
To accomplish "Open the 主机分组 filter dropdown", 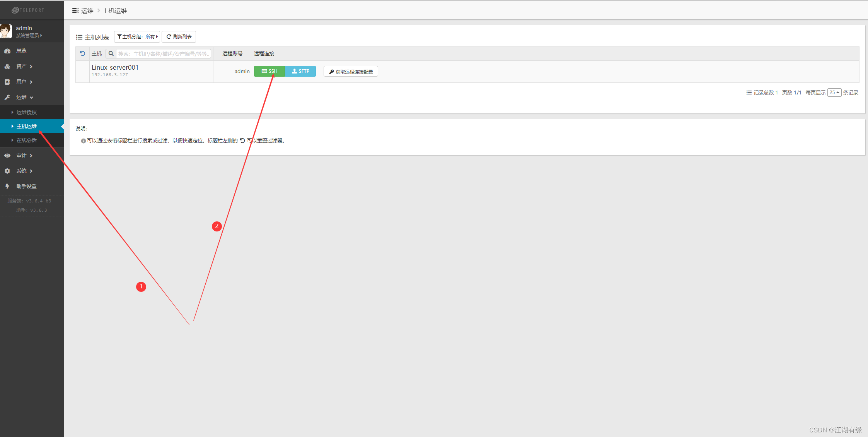I will point(137,37).
